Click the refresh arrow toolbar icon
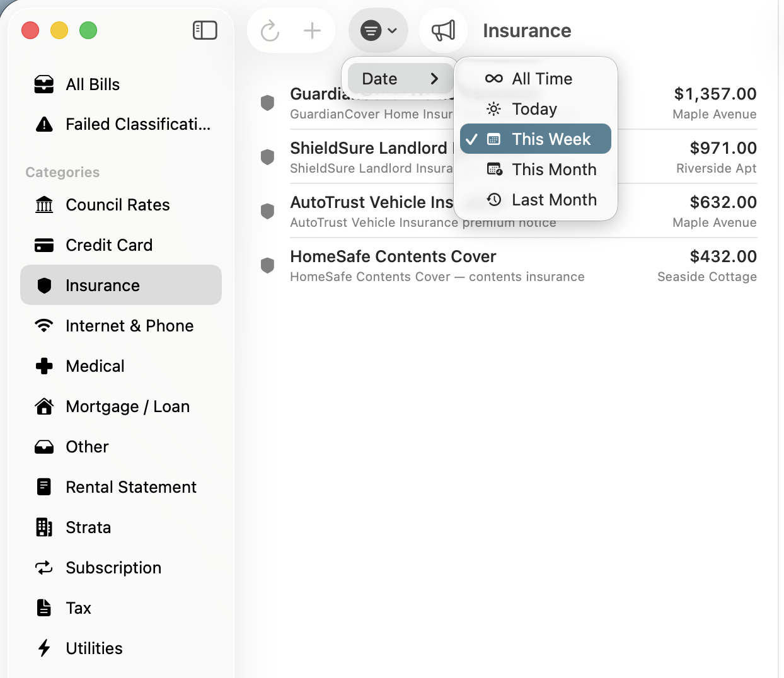784x678 pixels. tap(270, 30)
